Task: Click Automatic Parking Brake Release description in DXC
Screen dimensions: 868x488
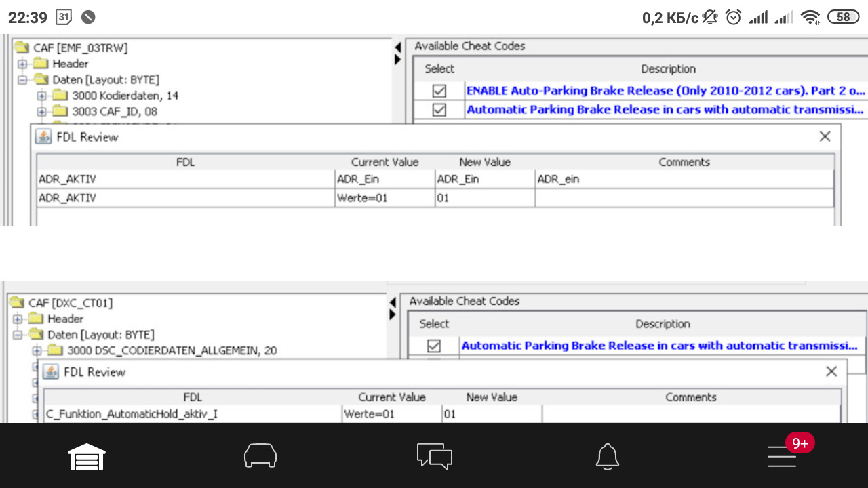Action: 660,346
